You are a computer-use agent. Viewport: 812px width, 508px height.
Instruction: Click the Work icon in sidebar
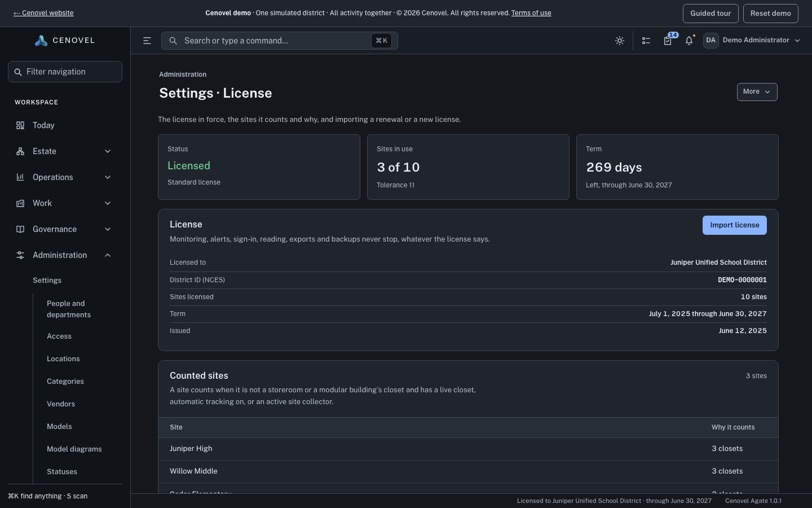pos(20,203)
